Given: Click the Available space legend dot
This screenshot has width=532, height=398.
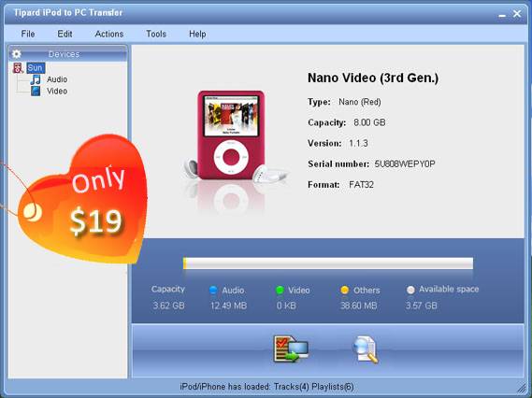Looking at the screenshot, I should point(410,290).
